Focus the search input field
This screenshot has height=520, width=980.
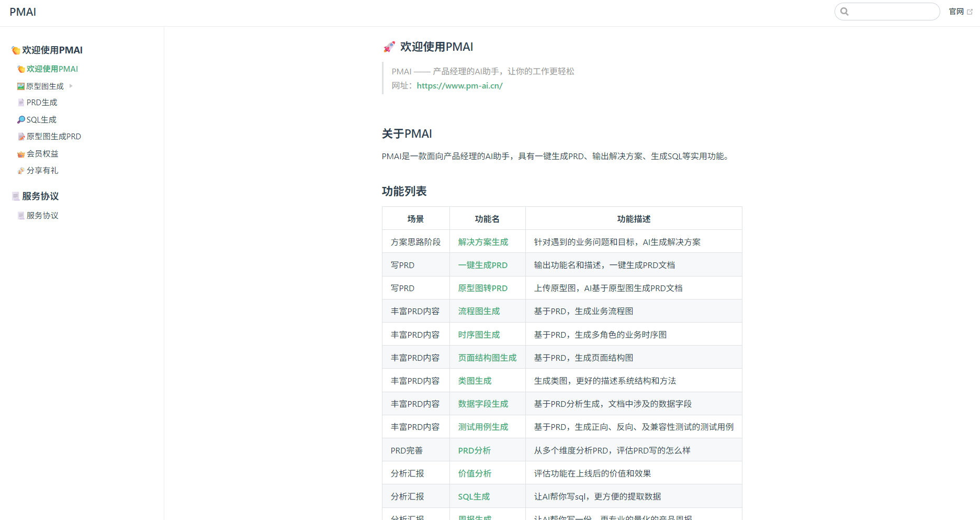tap(893, 12)
